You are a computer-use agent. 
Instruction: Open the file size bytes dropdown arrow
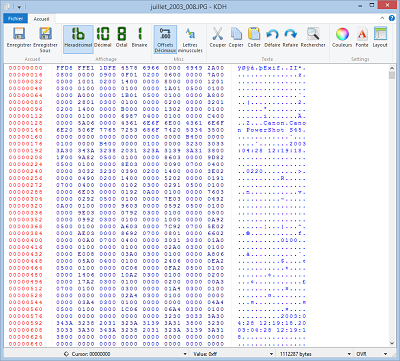pyautogui.click(x=349, y=354)
